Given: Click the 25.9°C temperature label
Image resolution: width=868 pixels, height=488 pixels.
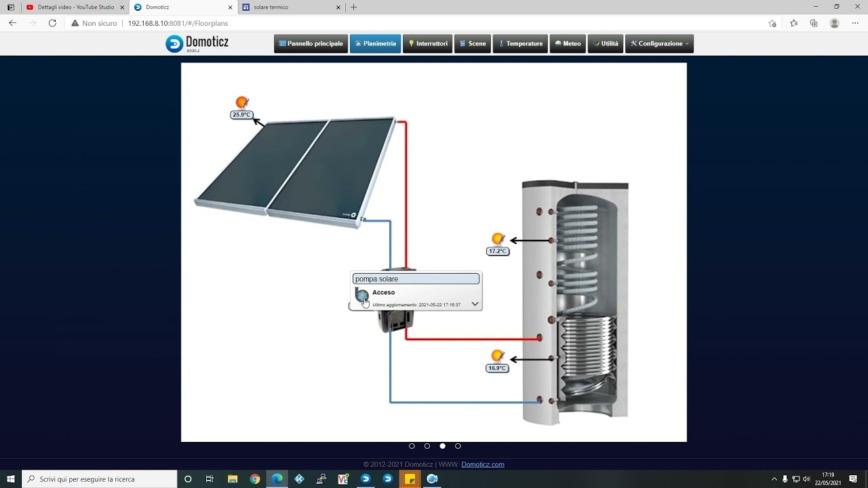Looking at the screenshot, I should click(241, 115).
